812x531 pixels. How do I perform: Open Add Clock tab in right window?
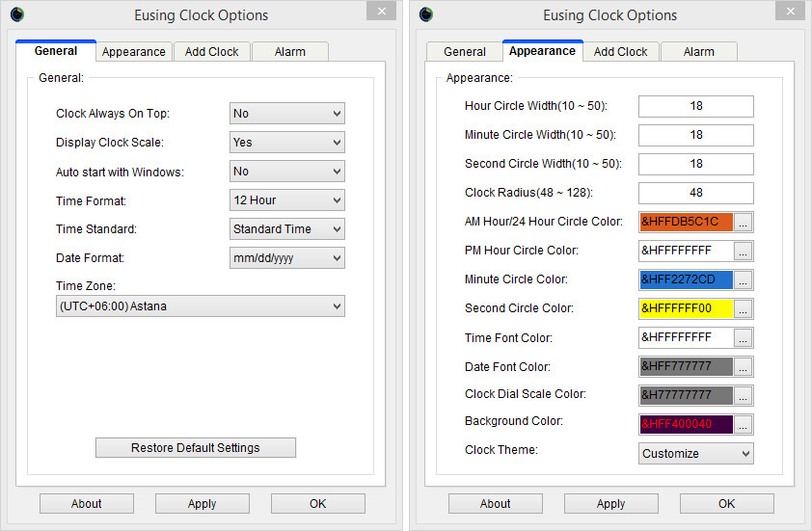coord(620,52)
